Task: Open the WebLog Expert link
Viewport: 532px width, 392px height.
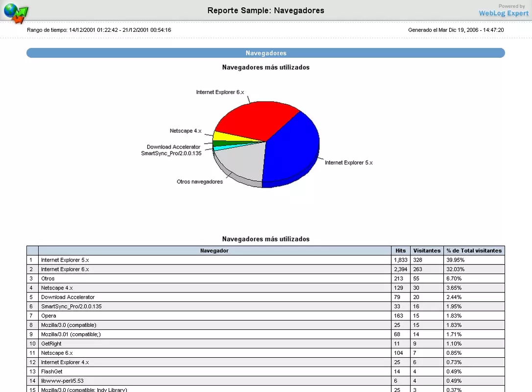Action: click(504, 13)
